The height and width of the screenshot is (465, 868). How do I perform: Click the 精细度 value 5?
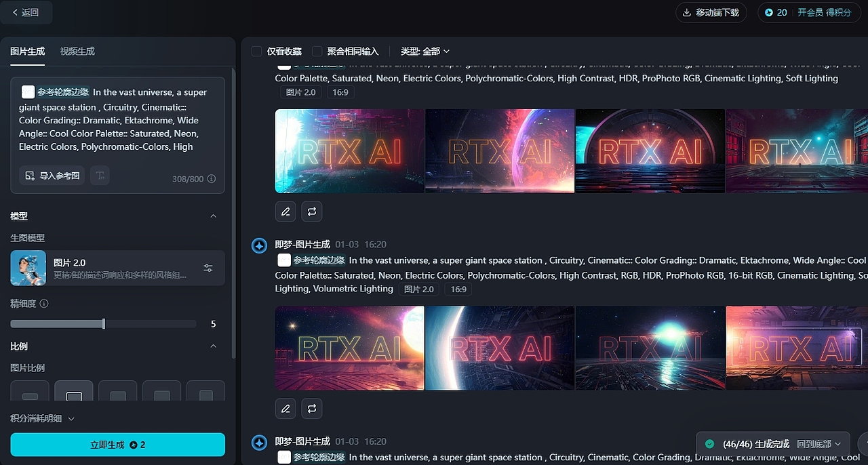[213, 324]
